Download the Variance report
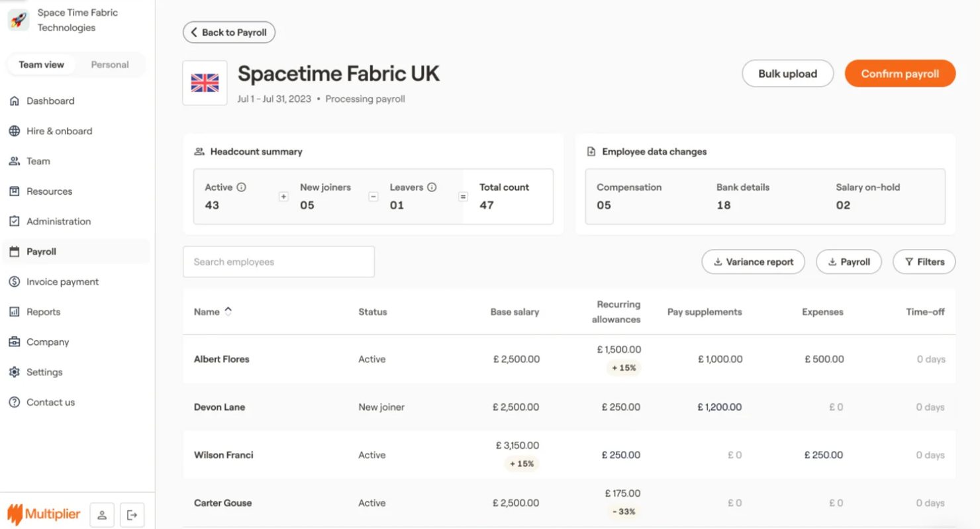Viewport: 980px width, 529px height. [x=754, y=262]
